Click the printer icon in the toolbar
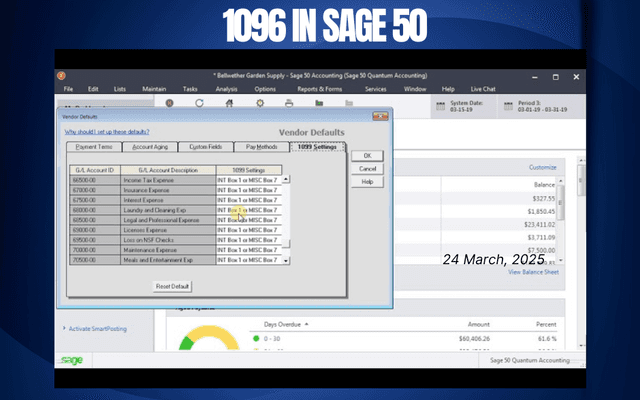 289,103
